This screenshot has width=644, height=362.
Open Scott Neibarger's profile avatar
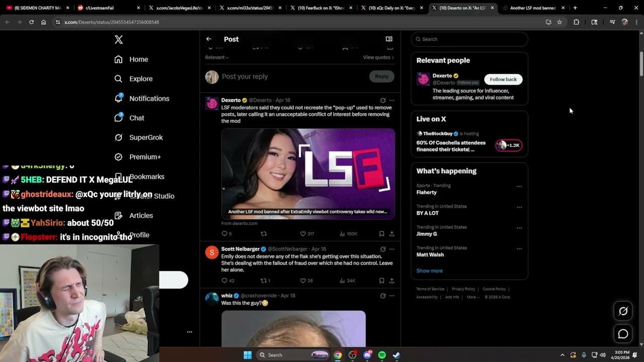pyautogui.click(x=212, y=252)
